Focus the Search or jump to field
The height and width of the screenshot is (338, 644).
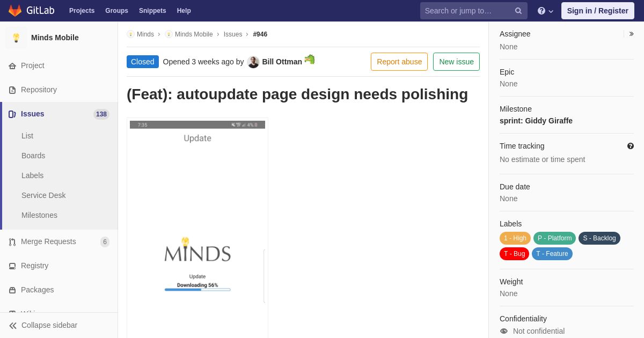[x=473, y=11]
